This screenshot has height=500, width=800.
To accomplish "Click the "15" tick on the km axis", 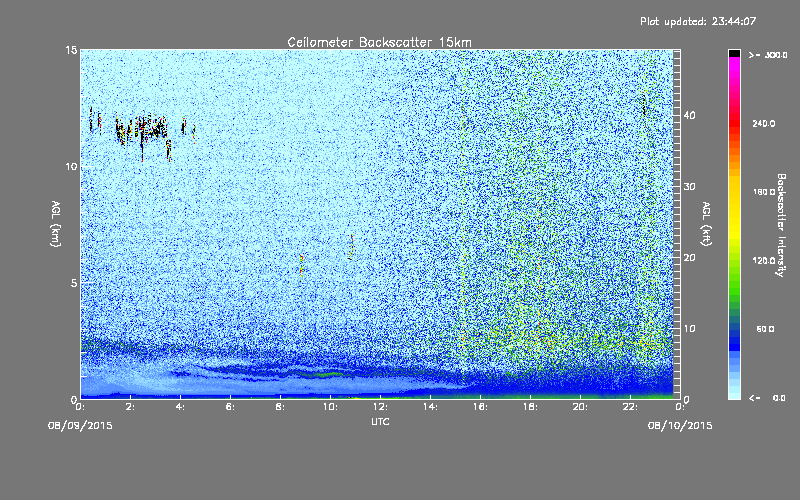I will [71, 50].
